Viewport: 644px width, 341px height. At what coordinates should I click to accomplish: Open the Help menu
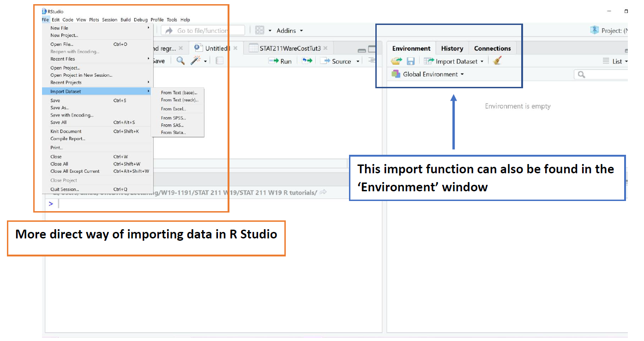coord(185,20)
